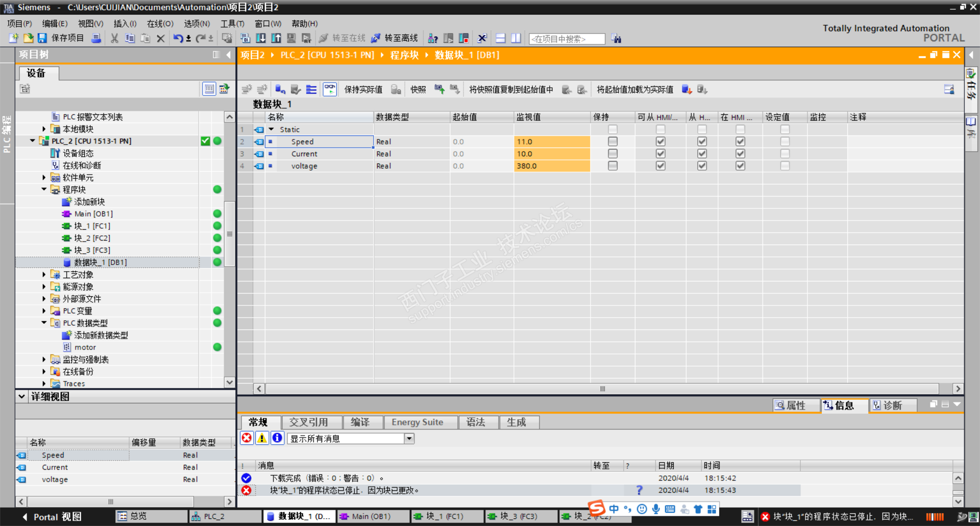Click the search in project field
980x526 pixels.
coord(567,39)
